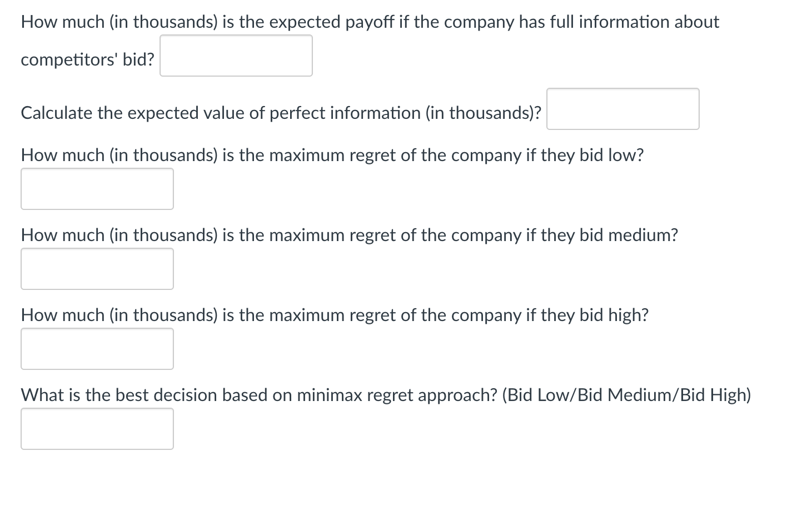Click the question text ending "if they bid low?"
The height and width of the screenshot is (506, 812).
[x=332, y=155]
